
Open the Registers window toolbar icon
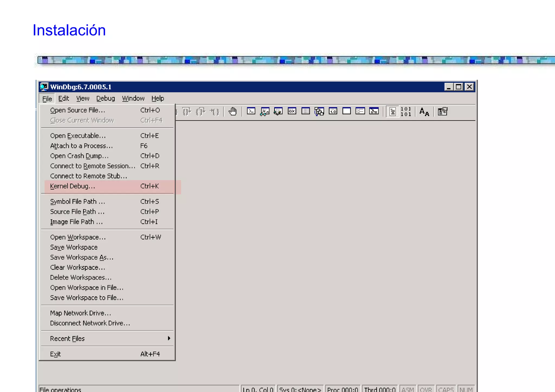(x=292, y=111)
